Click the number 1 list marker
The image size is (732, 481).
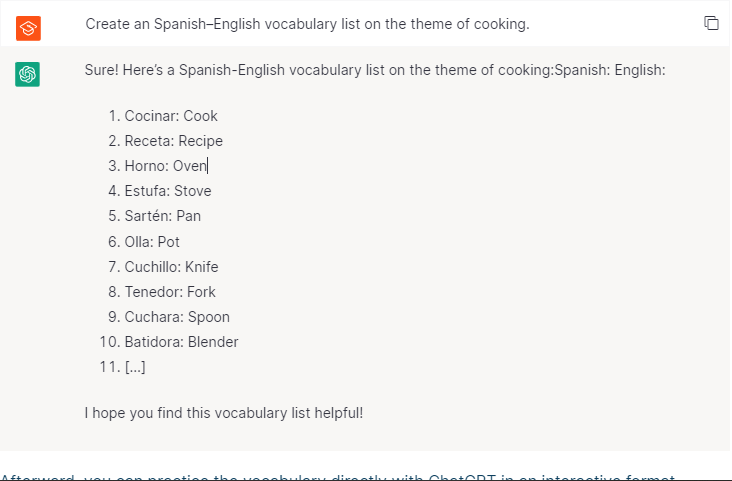(113, 116)
